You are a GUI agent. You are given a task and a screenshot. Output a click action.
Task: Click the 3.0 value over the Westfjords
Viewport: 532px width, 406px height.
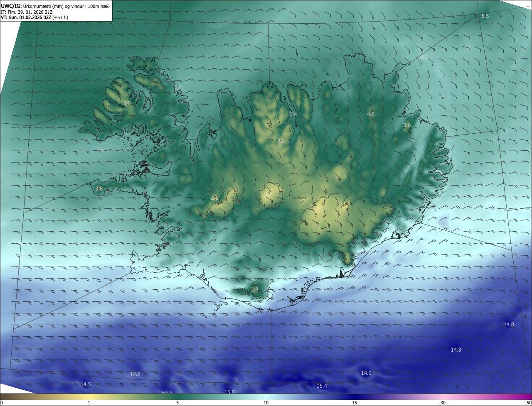click(x=127, y=103)
